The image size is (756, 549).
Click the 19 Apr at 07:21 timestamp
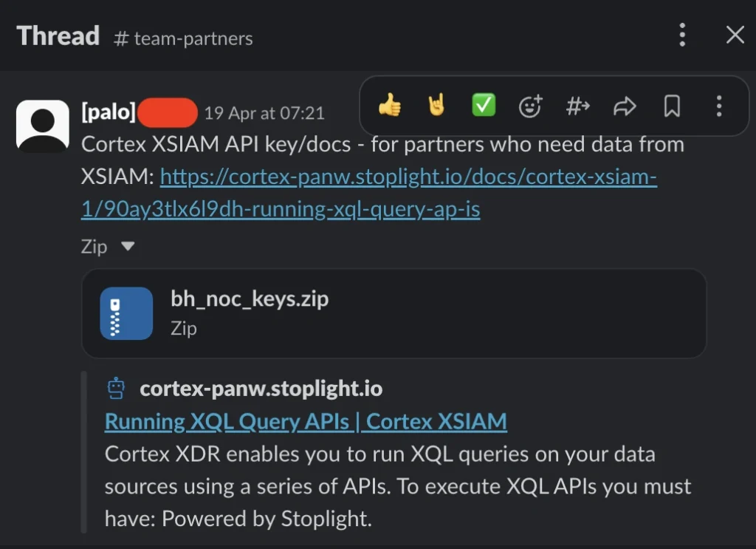(x=264, y=113)
